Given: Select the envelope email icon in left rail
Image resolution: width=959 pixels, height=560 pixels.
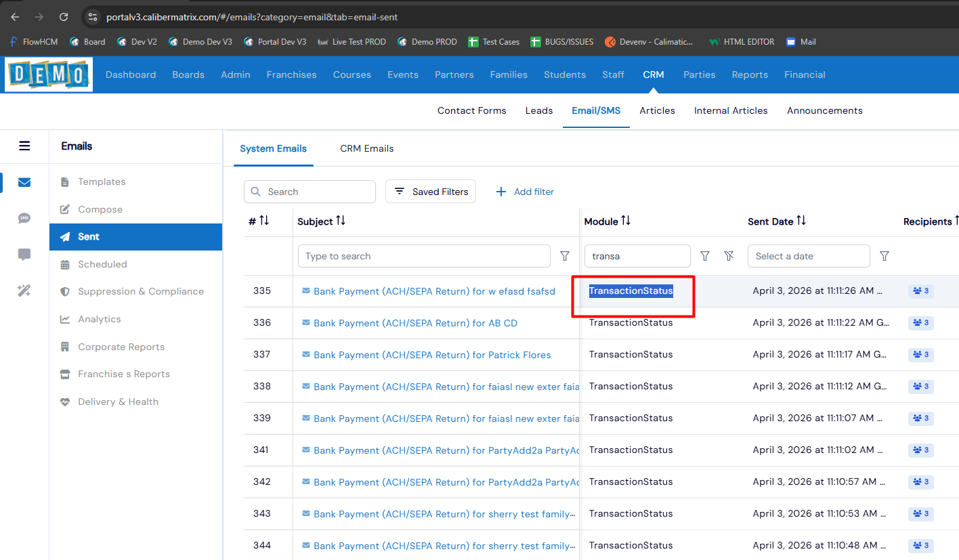Looking at the screenshot, I should 24,182.
